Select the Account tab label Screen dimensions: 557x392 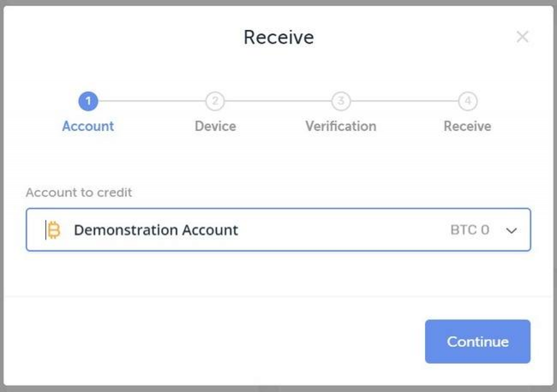pos(88,126)
